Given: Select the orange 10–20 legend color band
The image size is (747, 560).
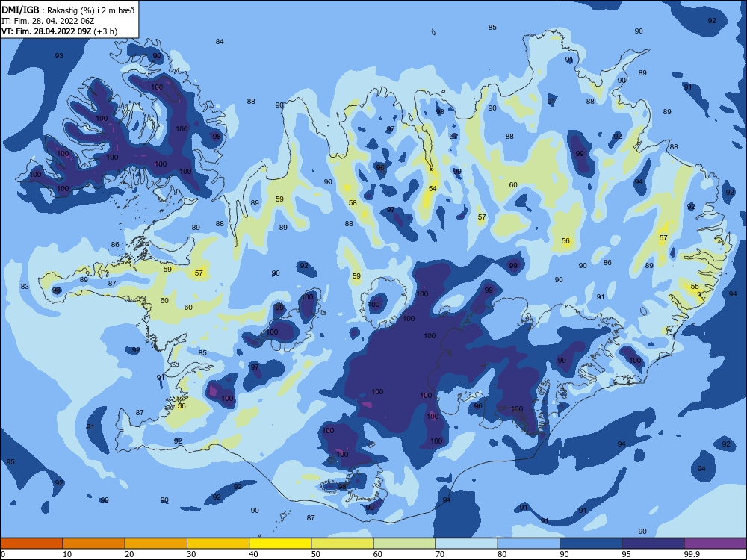Looking at the screenshot, I should [94, 544].
